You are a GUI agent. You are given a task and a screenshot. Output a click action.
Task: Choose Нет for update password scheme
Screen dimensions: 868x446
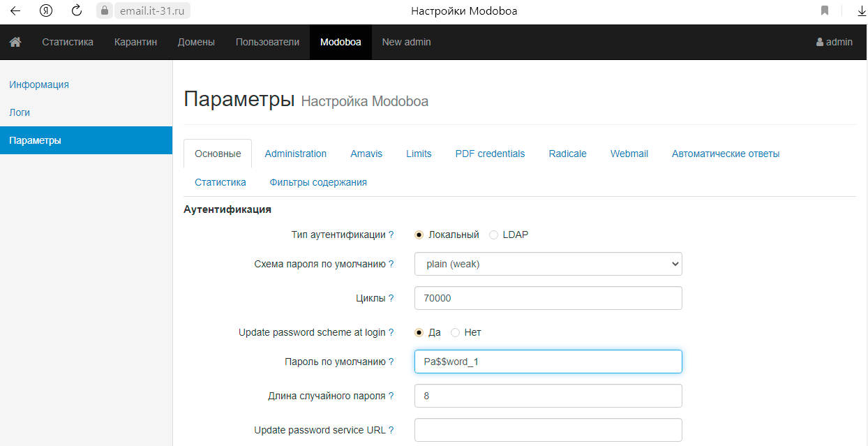tap(456, 332)
